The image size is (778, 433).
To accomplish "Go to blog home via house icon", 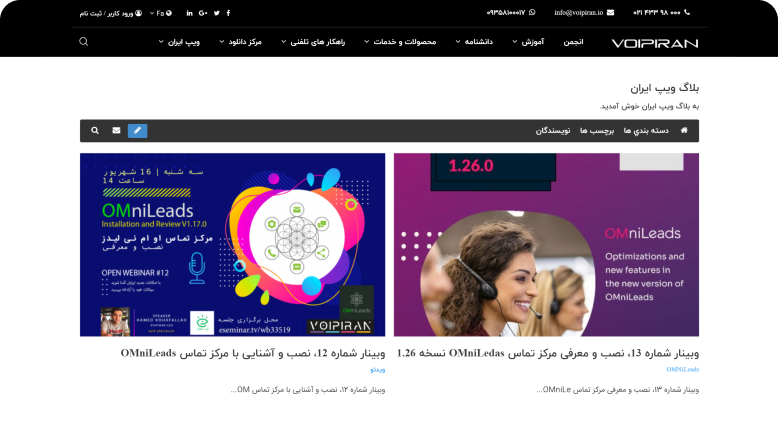I will click(684, 130).
